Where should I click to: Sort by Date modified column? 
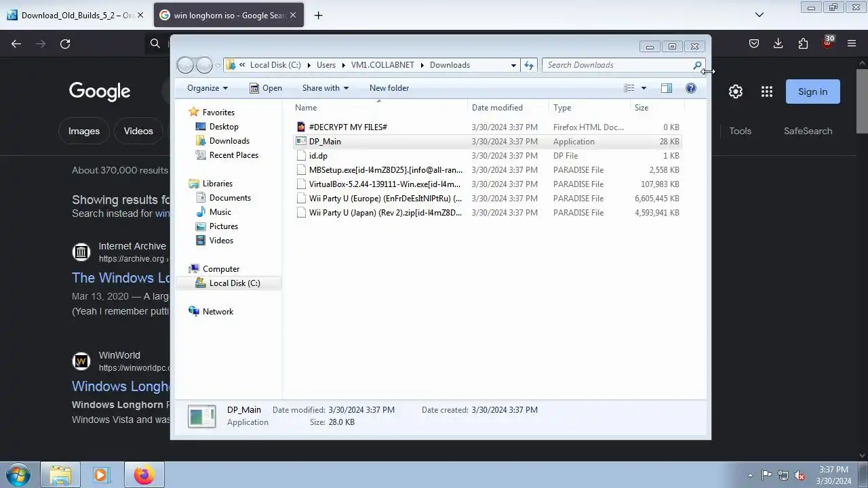[x=497, y=108]
